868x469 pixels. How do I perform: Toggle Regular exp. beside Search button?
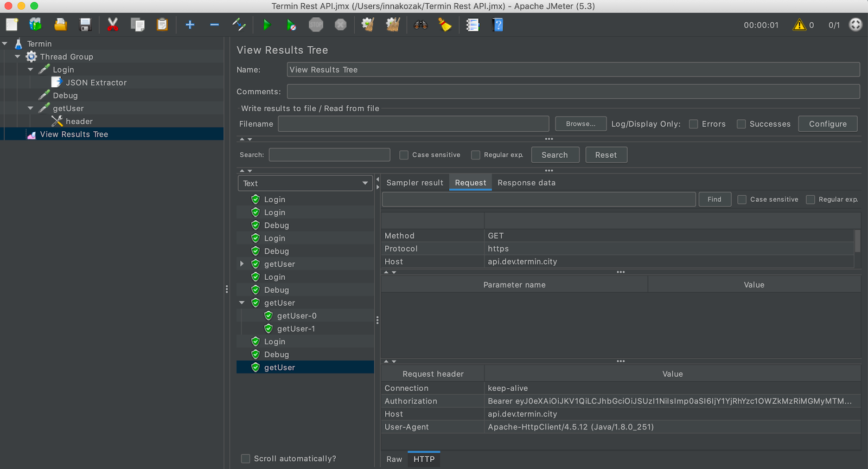click(x=476, y=155)
